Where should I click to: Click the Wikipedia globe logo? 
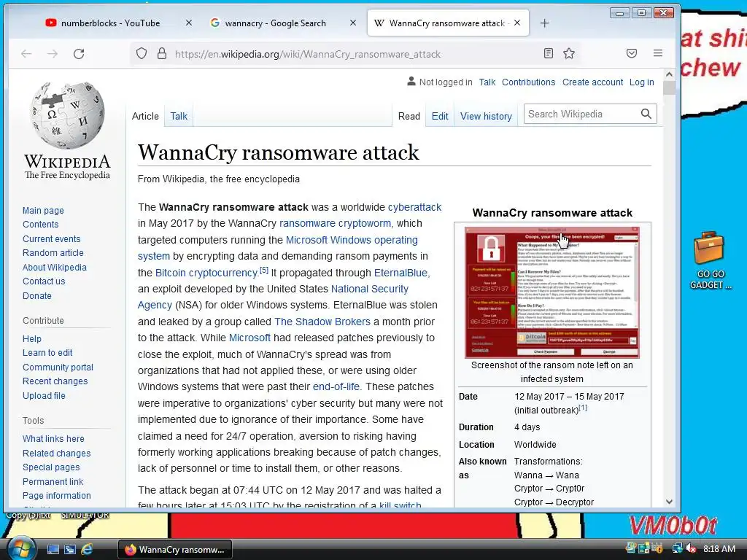(x=67, y=114)
